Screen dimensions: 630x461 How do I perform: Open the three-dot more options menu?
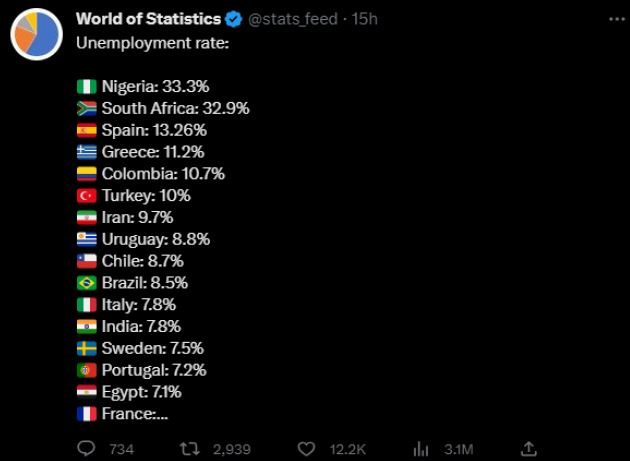tap(611, 19)
